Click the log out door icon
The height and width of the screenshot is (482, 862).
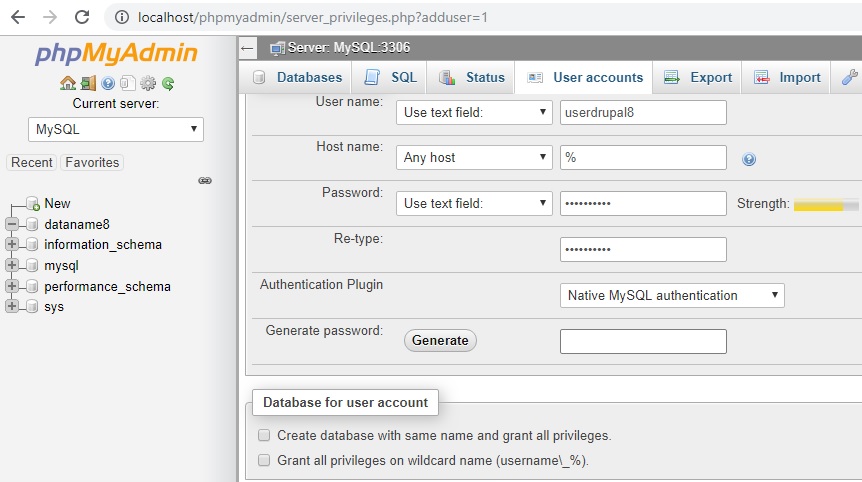point(88,83)
